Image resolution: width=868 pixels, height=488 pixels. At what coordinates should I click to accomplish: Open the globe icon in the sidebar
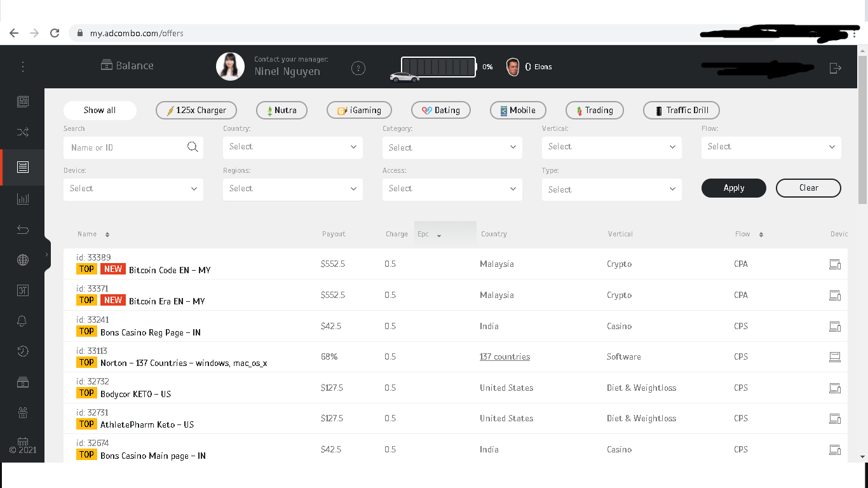23,260
